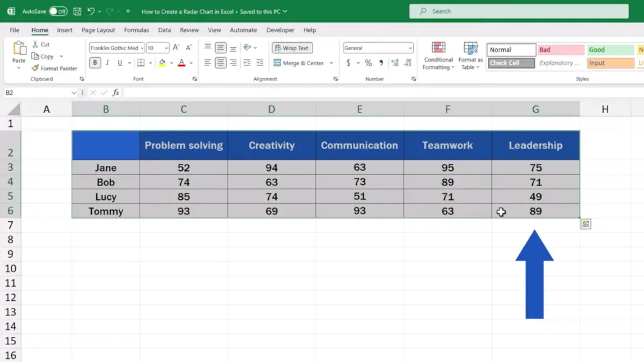
Task: Apply the Bad cell style
Action: (x=560, y=50)
